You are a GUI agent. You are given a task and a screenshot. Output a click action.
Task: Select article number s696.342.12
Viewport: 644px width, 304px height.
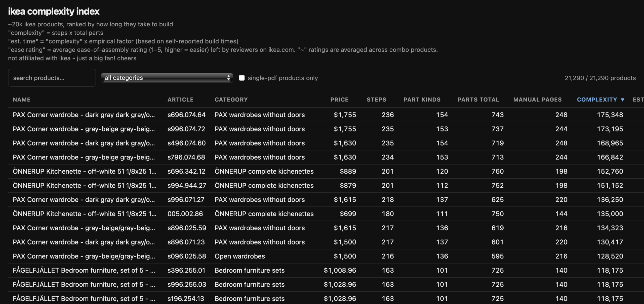186,171
